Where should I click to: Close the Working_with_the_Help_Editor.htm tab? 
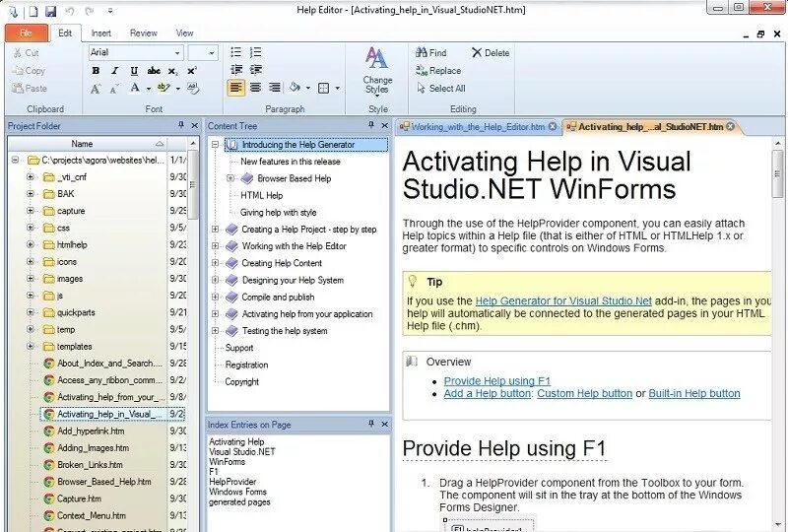pyautogui.click(x=553, y=127)
